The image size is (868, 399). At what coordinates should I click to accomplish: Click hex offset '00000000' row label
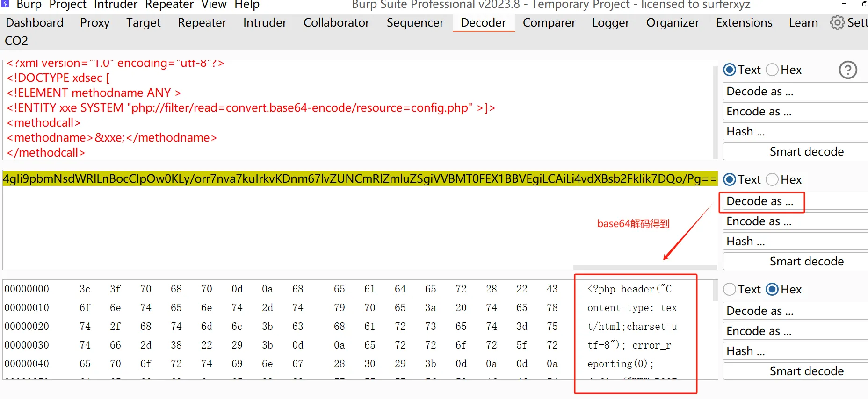pyautogui.click(x=27, y=289)
